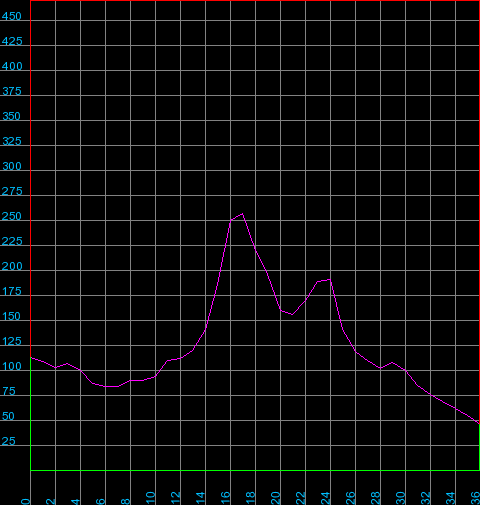Screen dimensions: 480x505
Task: Click the 450 label on the vertical axis
Action: (x=12, y=16)
